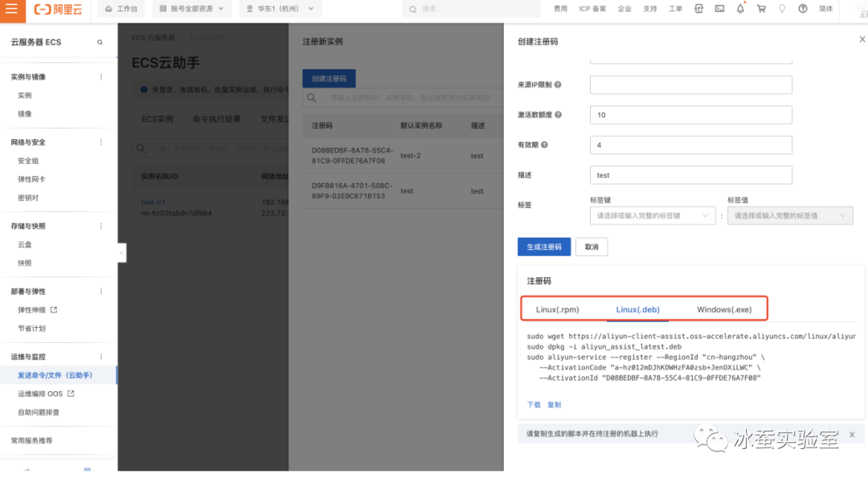Viewport: 868px width, 478px height.
Task: Click blue 创建注册码 button
Action: point(329,79)
